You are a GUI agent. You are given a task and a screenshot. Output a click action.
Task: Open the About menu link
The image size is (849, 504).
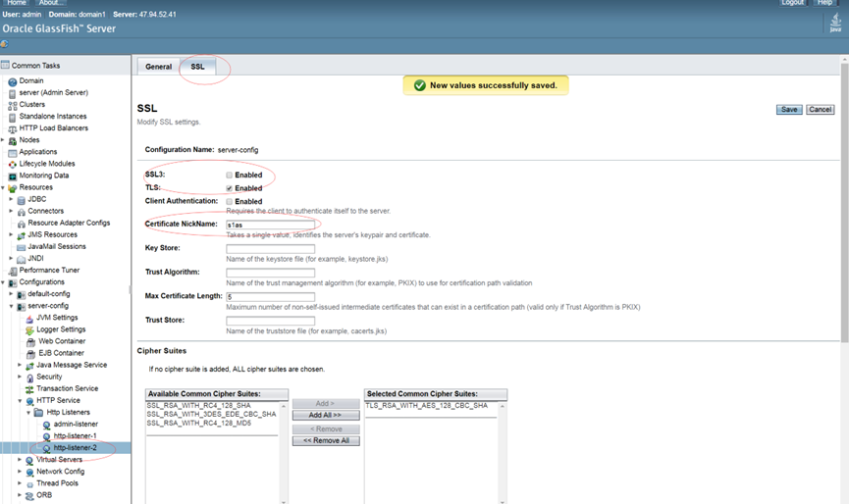50,3
